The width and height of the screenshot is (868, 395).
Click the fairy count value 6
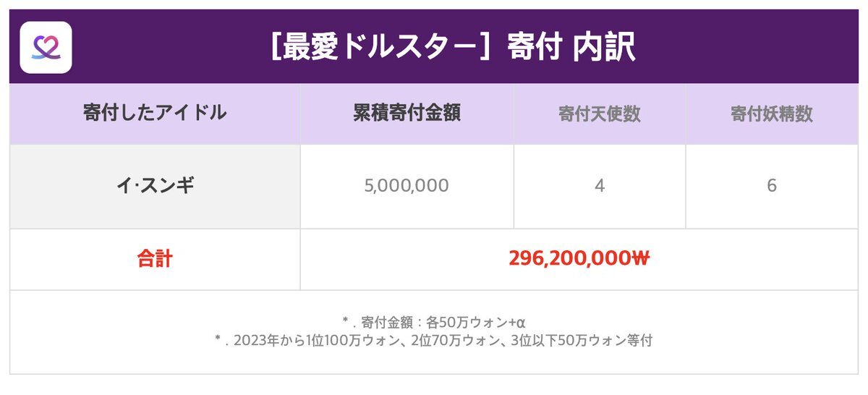(772, 186)
